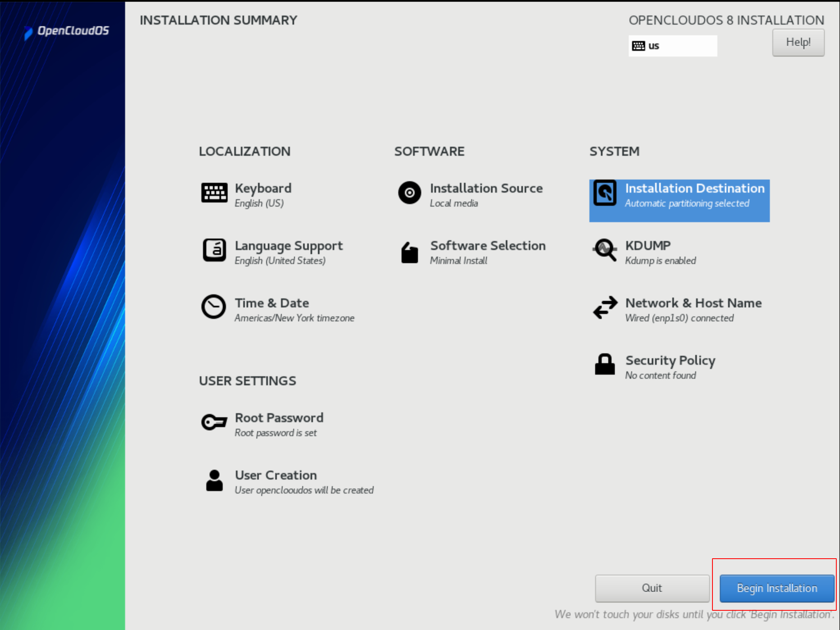Click the OPENCLOUDOS 8 INSTALLATION heading
This screenshot has width=840, height=630.
[x=726, y=20]
